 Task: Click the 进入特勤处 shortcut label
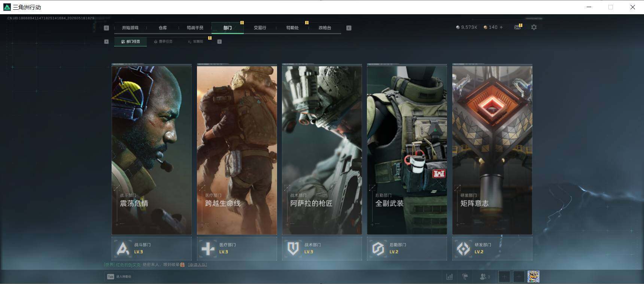pos(124,277)
